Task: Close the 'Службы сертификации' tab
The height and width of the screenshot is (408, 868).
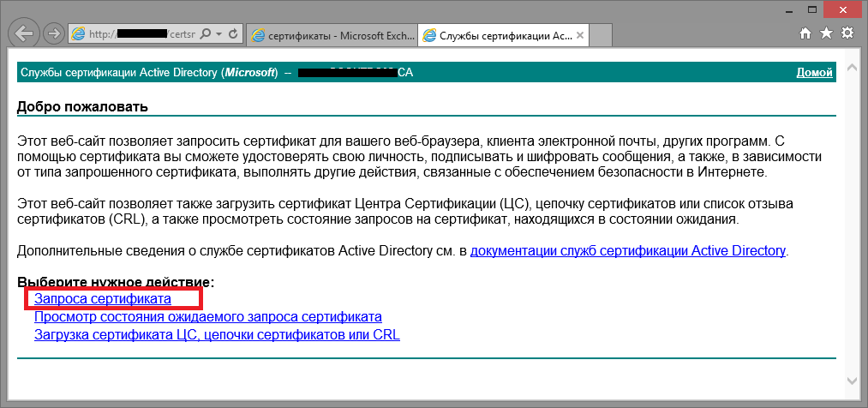Action: tap(580, 36)
